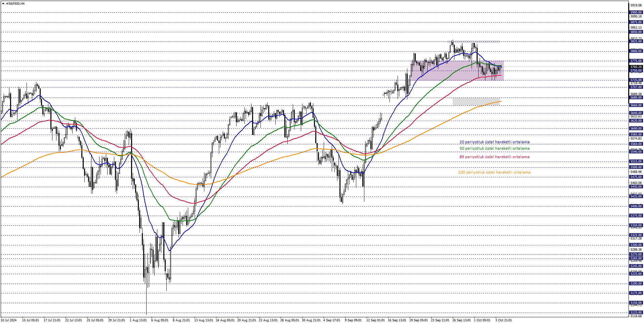644x324 pixels.
Task: Click the current price 5760.20 label
Action: 636,67
